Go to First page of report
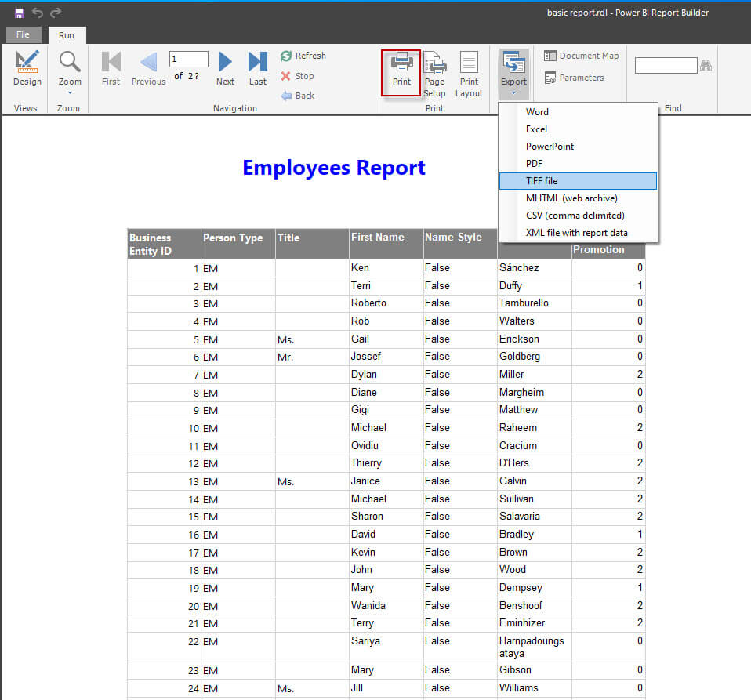This screenshot has height=700, width=751. pos(111,68)
